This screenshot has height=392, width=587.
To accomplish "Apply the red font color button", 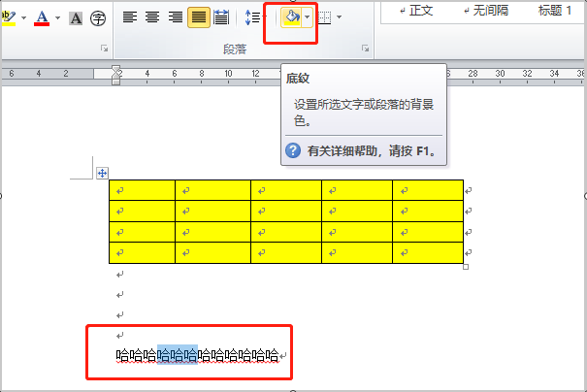I will pos(42,17).
